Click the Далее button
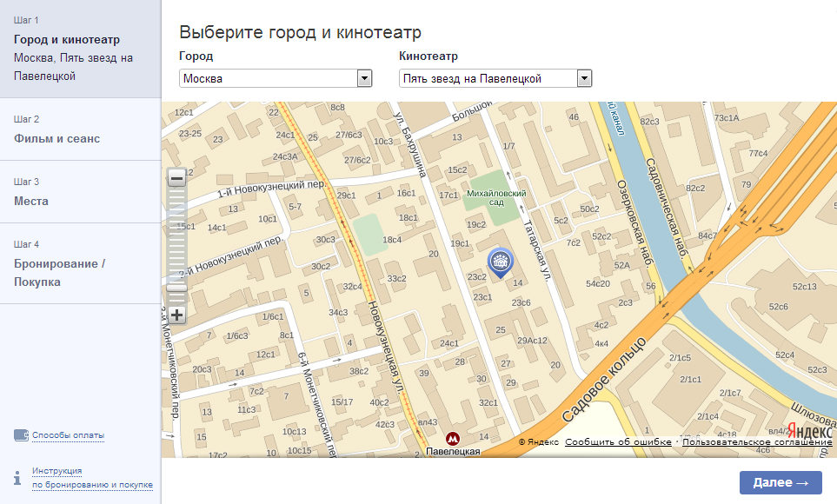The width and height of the screenshot is (837, 504). 781,482
